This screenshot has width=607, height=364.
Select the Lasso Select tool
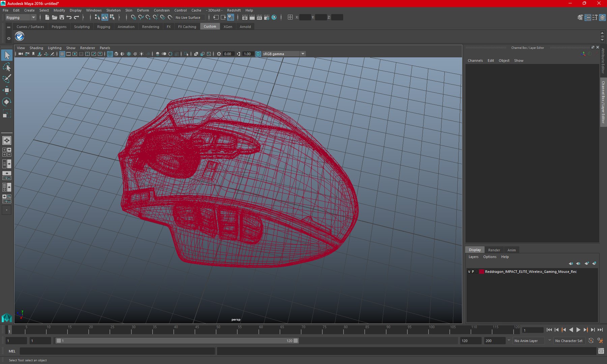point(7,67)
